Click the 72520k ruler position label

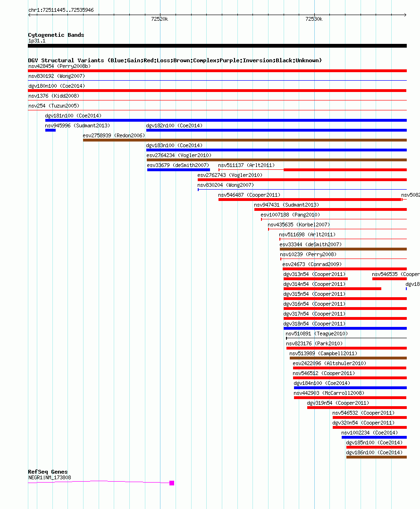pos(160,19)
